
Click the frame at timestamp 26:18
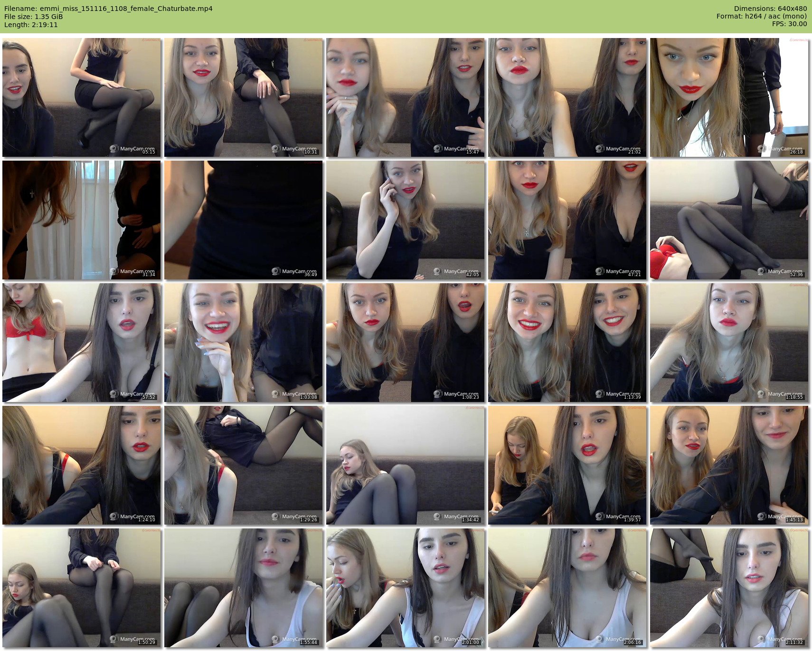click(x=729, y=97)
